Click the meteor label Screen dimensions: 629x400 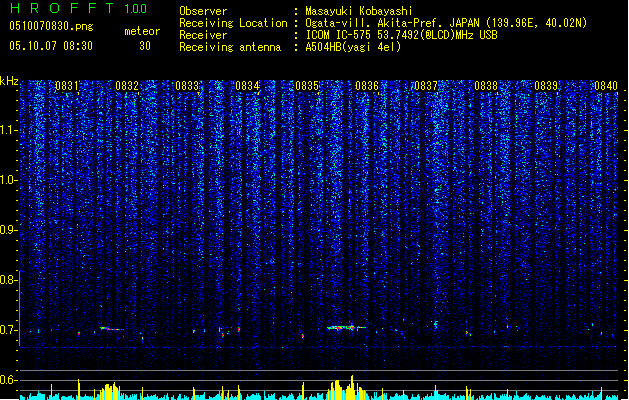pos(142,31)
